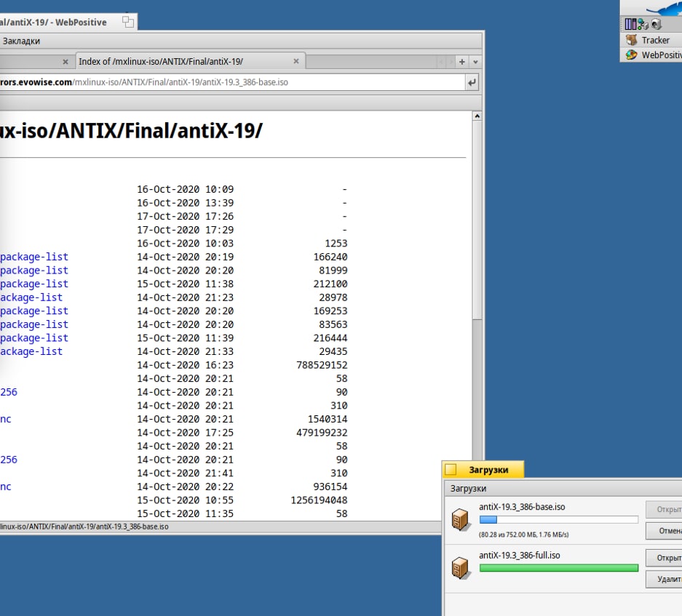Click the zoom box on WebPositive title tab
The width and height of the screenshot is (682, 616).
(128, 22)
